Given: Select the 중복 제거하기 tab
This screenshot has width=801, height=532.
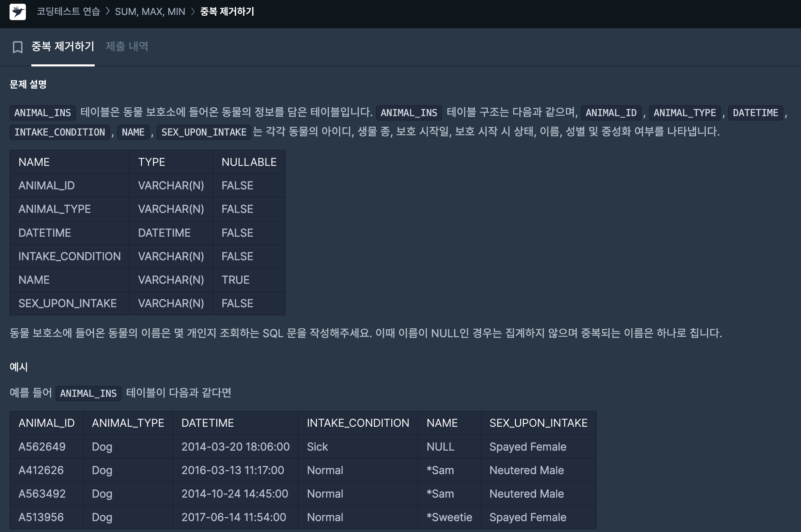Looking at the screenshot, I should coord(63,46).
